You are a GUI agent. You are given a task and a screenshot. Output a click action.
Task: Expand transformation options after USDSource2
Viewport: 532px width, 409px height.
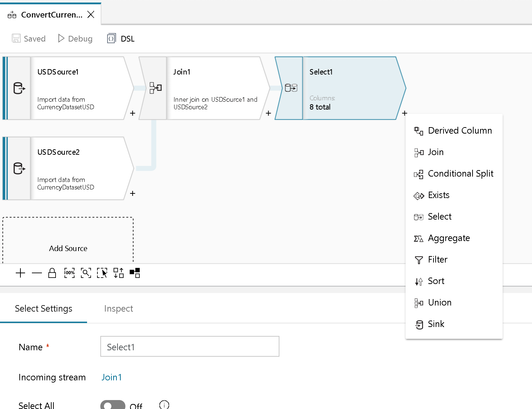[132, 193]
